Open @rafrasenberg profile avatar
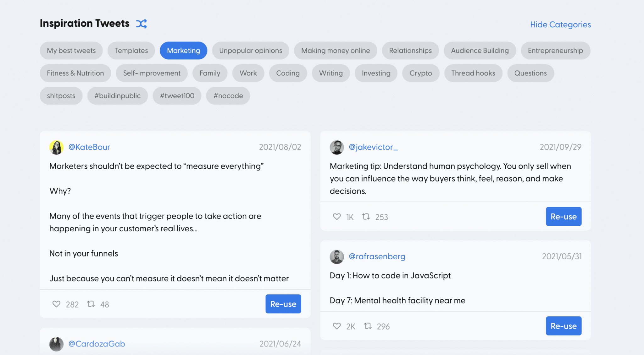 click(x=337, y=257)
